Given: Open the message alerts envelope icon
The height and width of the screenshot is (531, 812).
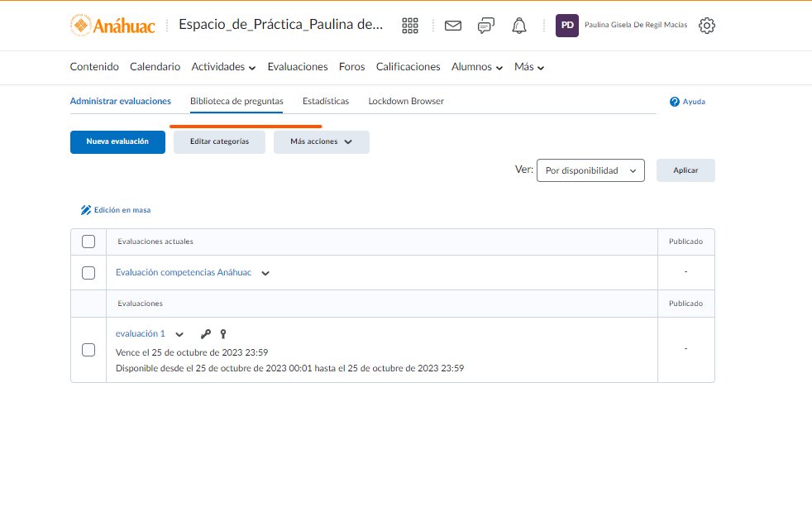Looking at the screenshot, I should 453,26.
